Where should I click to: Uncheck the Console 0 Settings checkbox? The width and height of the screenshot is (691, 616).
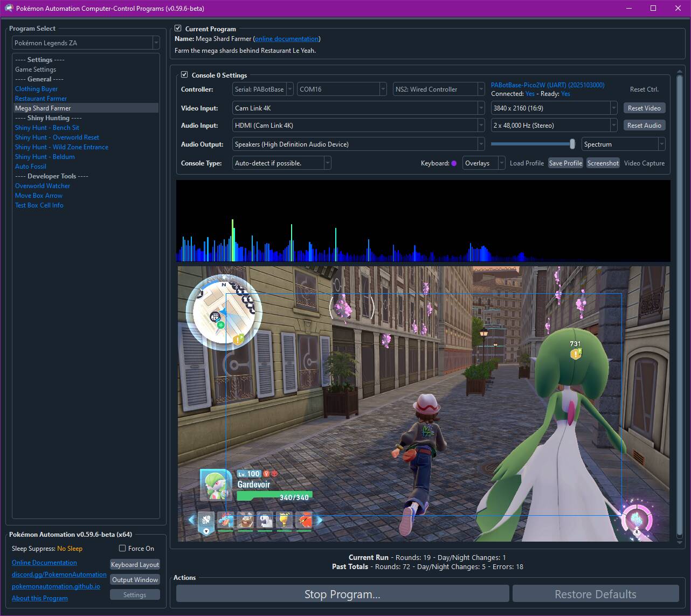click(x=185, y=75)
